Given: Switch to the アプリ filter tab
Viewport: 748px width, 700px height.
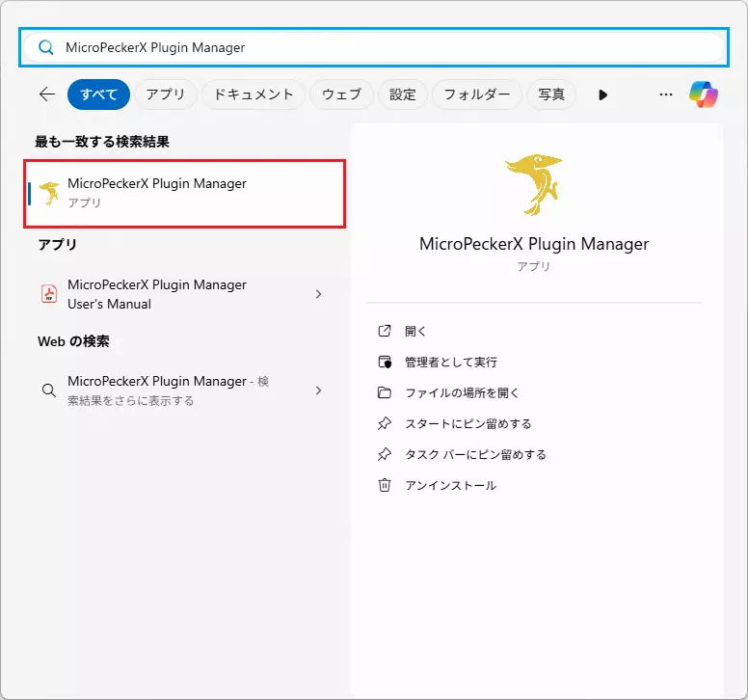Looking at the screenshot, I should 165,94.
